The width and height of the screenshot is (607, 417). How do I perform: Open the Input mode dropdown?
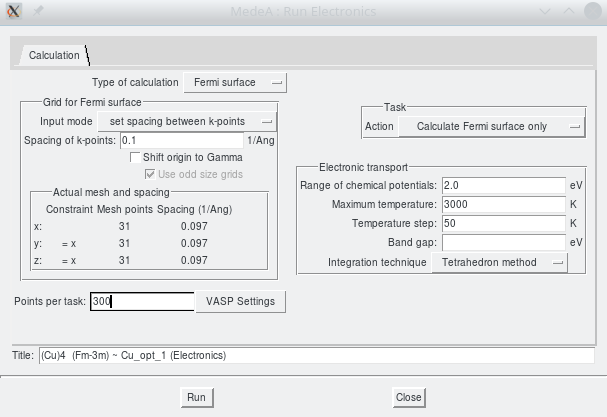point(187,122)
